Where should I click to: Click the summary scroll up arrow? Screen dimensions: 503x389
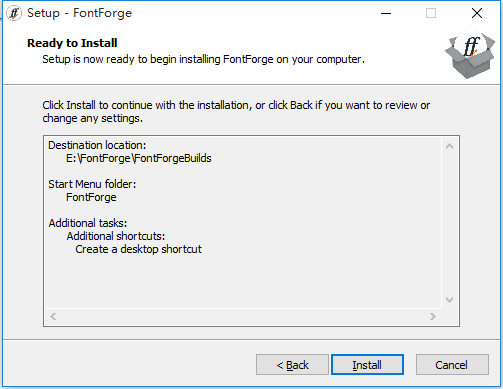(x=449, y=146)
